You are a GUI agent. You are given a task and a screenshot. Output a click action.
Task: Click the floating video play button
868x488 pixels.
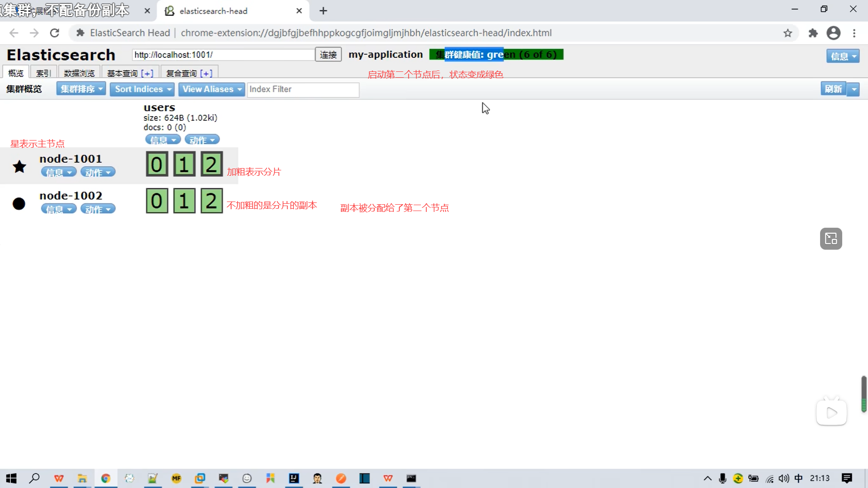(x=831, y=413)
